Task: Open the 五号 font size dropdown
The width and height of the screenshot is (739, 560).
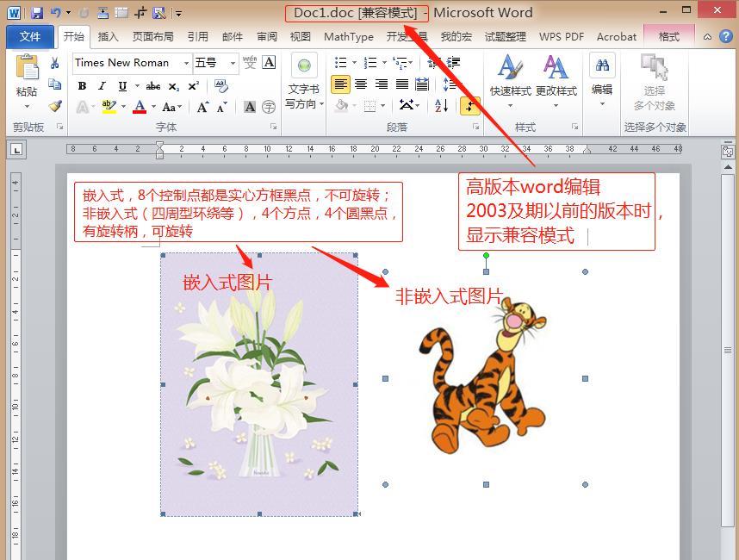Action: 233,63
